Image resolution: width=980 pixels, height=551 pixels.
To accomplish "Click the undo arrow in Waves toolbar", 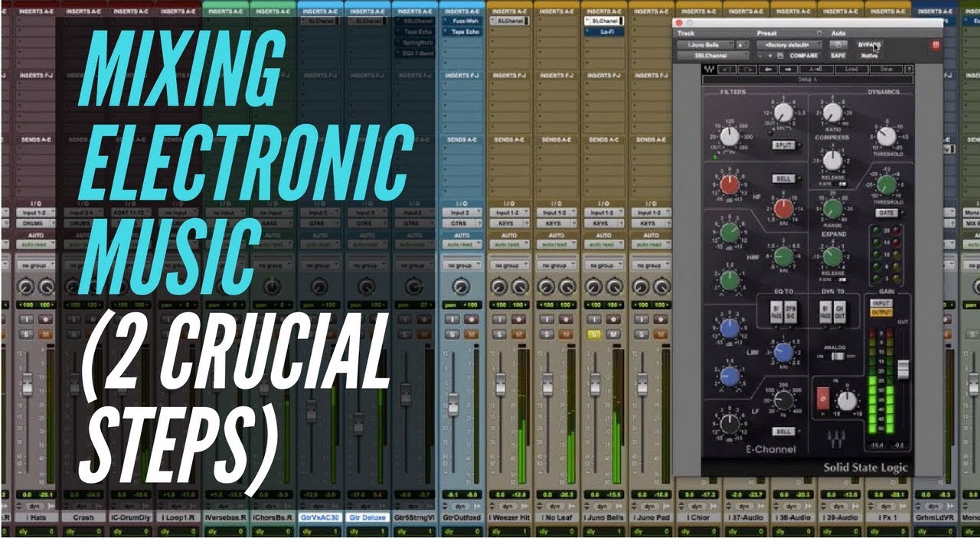I will (x=727, y=69).
